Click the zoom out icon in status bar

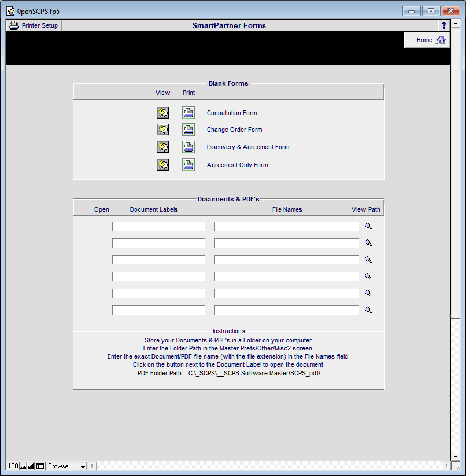click(23, 466)
